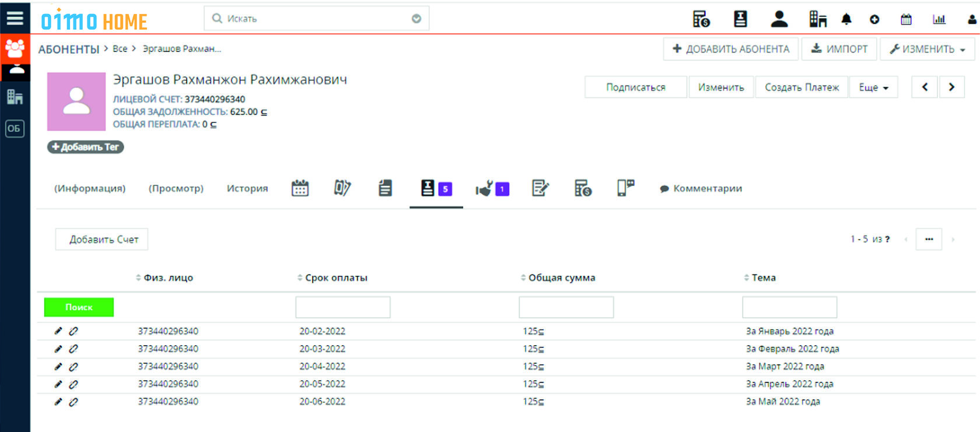
Task: Click the Добавить Счет button
Action: click(x=102, y=239)
